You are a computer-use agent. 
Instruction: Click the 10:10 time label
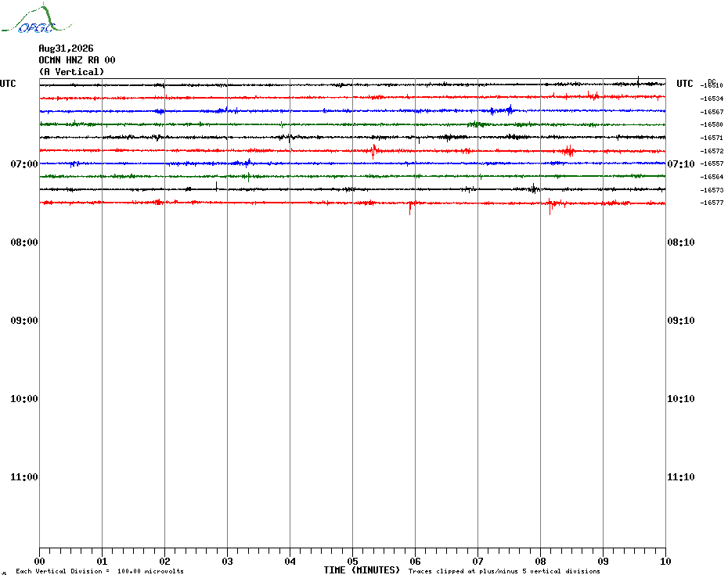pyautogui.click(x=681, y=399)
